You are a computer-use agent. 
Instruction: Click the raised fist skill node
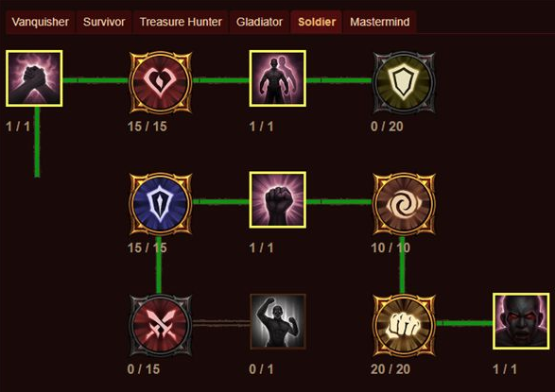click(x=278, y=200)
